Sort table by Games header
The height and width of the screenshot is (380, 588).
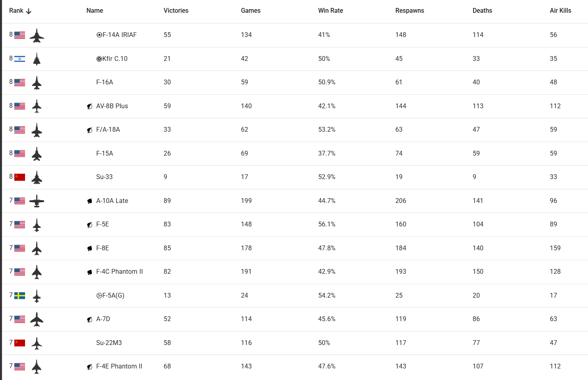point(250,11)
